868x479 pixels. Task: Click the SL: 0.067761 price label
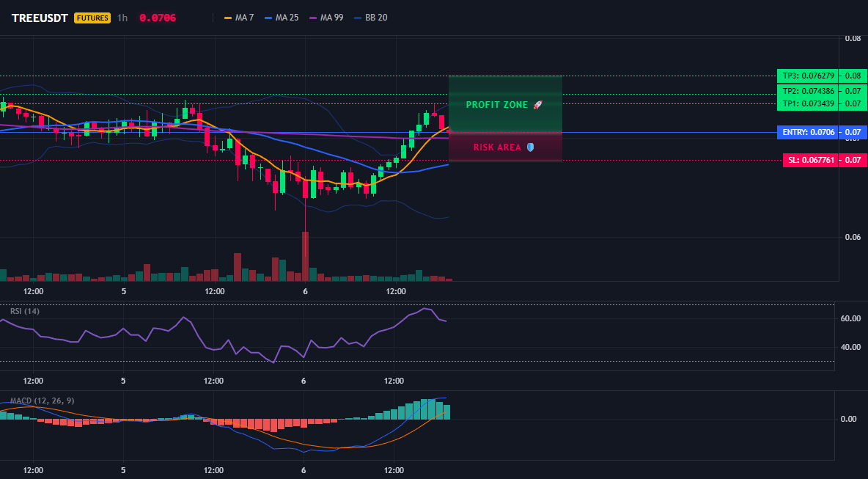click(810, 161)
